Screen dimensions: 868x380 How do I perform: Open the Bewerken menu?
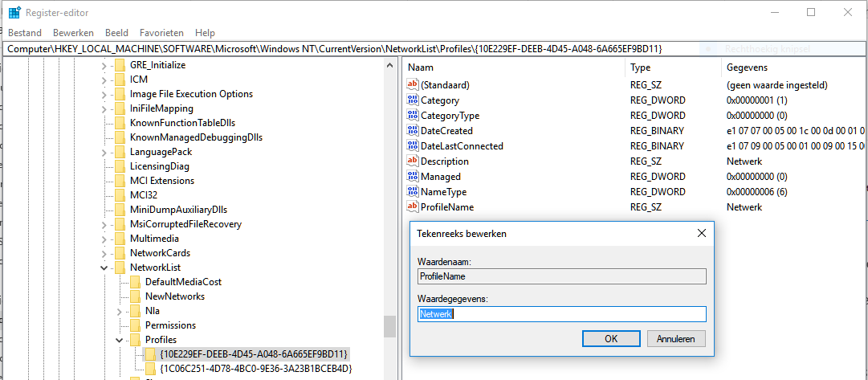[x=73, y=33]
